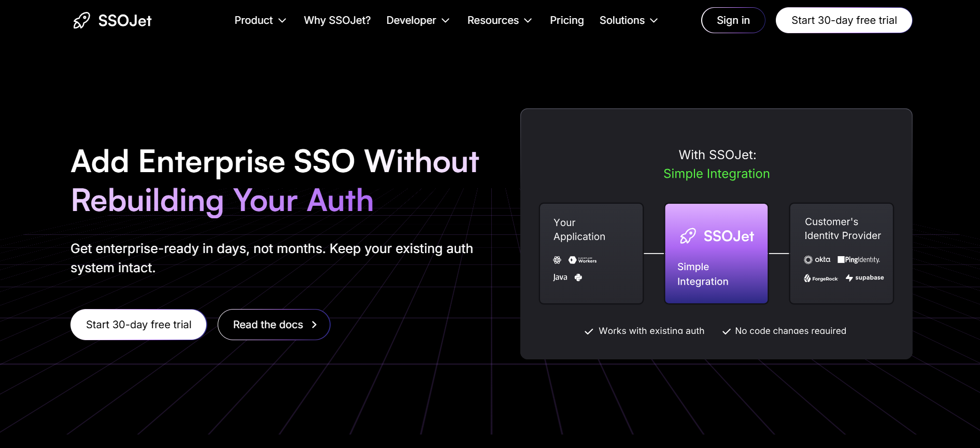Open Read the docs link
Viewport: 980px width, 448px height.
click(x=274, y=325)
